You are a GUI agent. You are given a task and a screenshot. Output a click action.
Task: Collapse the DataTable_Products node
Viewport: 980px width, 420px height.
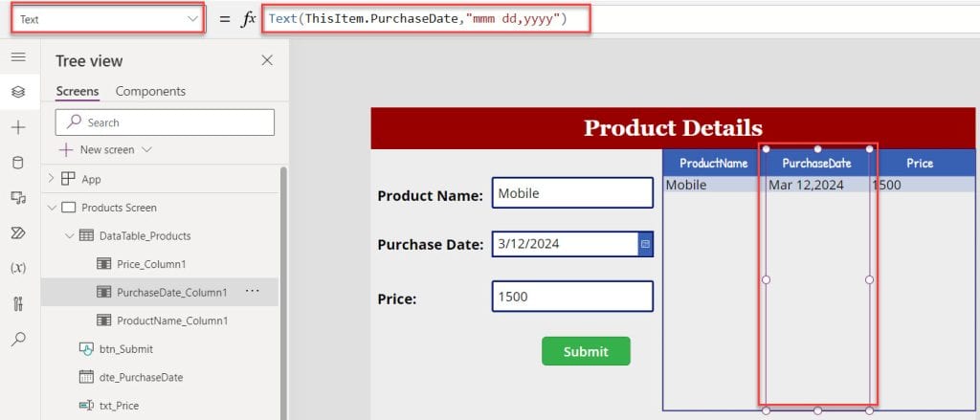click(x=69, y=235)
